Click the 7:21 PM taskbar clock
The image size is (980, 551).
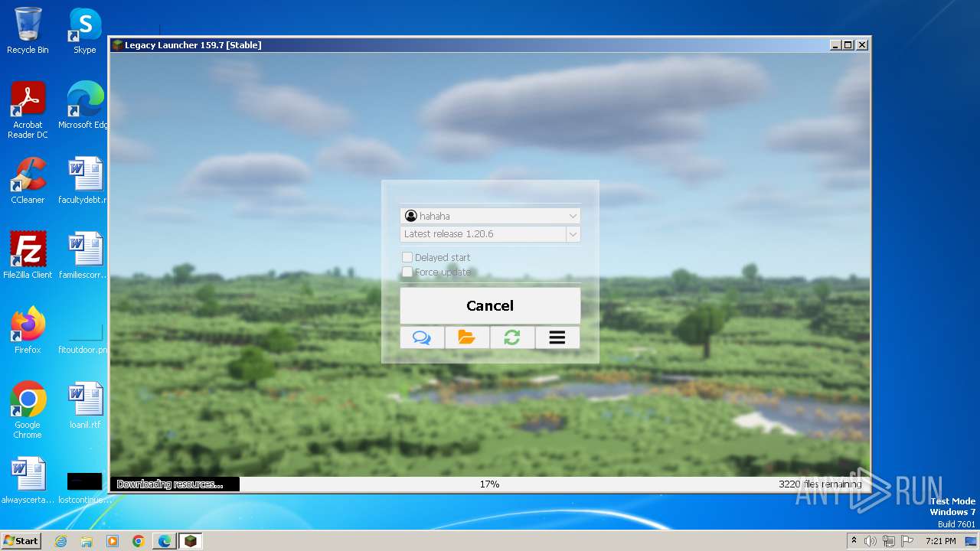940,541
